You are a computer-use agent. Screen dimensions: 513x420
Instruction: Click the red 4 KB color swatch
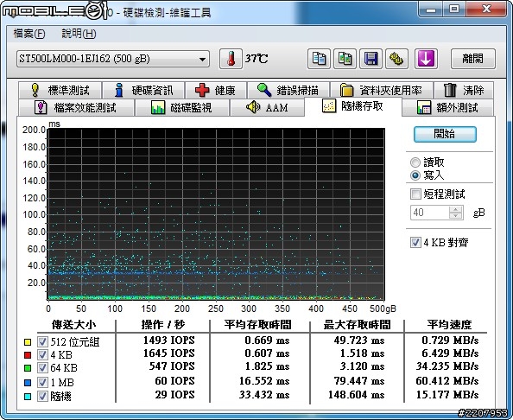(x=28, y=355)
